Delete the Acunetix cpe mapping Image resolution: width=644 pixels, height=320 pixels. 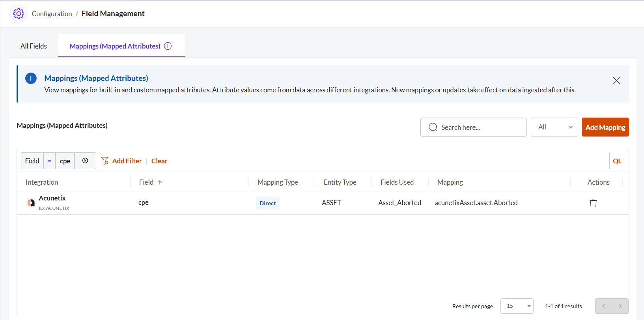pos(593,203)
